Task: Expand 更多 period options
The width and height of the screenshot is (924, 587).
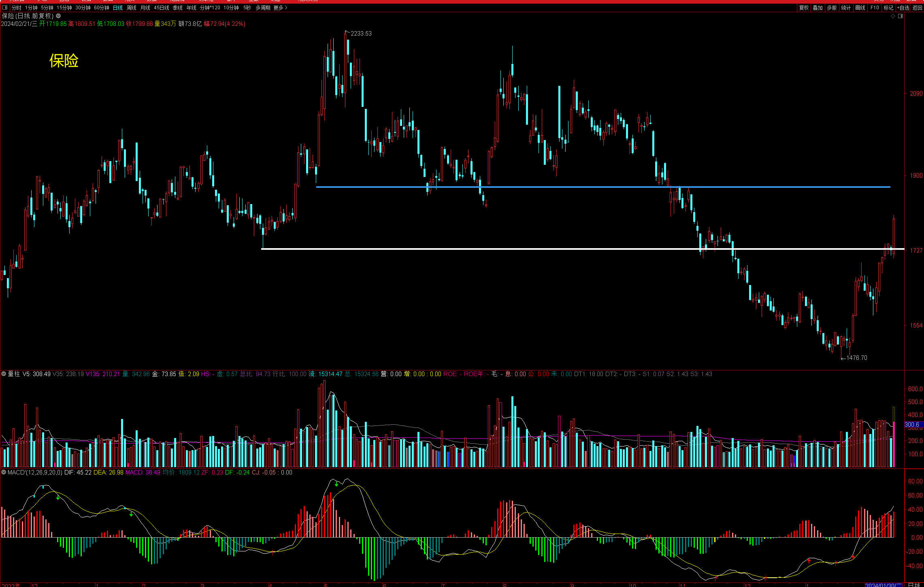Action: click(280, 8)
